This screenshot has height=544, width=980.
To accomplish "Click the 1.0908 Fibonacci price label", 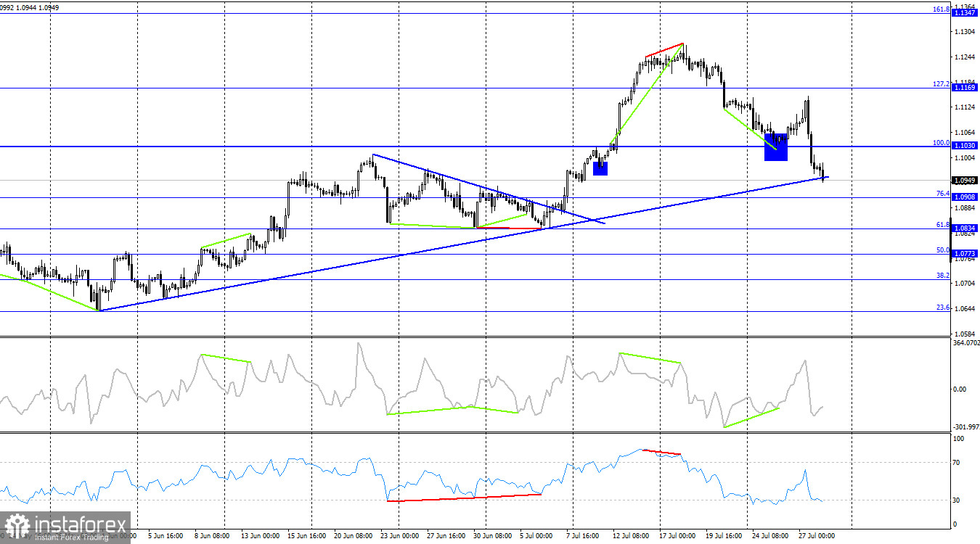I will click(x=965, y=197).
